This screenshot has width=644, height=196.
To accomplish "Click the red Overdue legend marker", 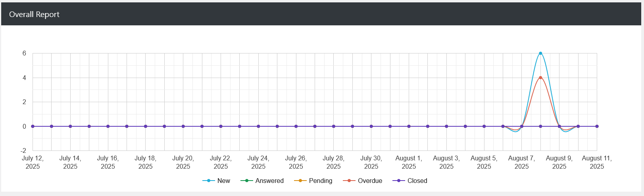I will tap(349, 181).
